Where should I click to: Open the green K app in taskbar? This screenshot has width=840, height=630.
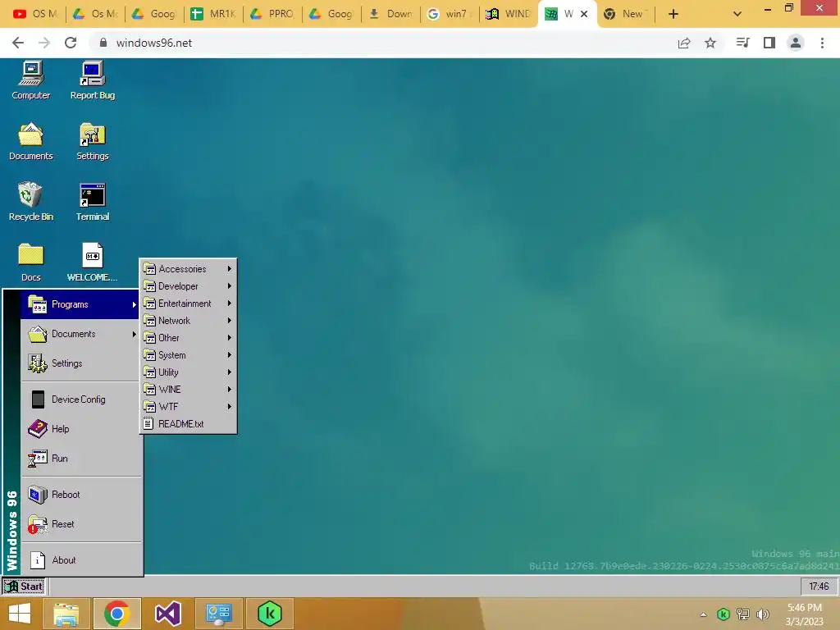(269, 614)
